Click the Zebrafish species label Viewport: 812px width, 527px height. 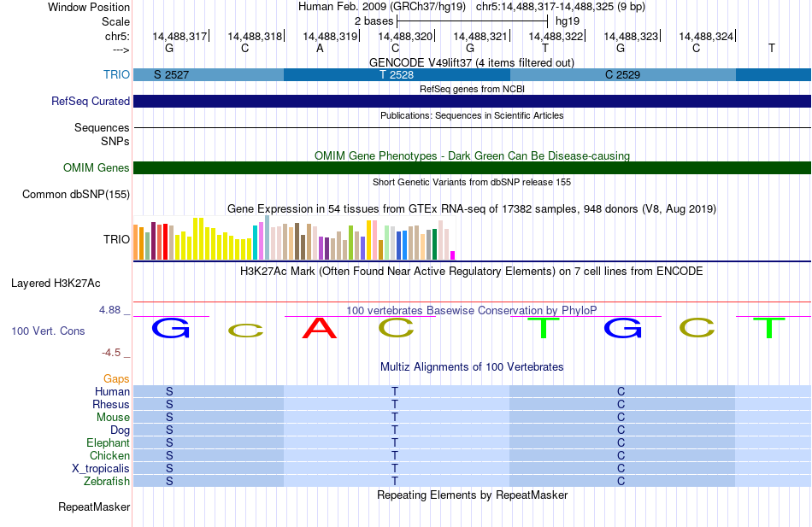(107, 481)
